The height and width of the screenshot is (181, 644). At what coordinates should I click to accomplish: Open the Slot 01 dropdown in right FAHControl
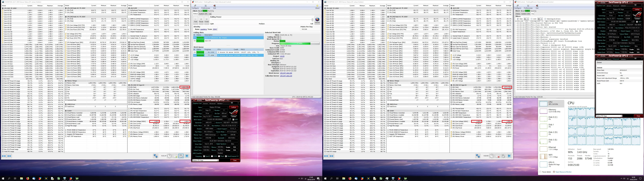[x=527, y=19]
